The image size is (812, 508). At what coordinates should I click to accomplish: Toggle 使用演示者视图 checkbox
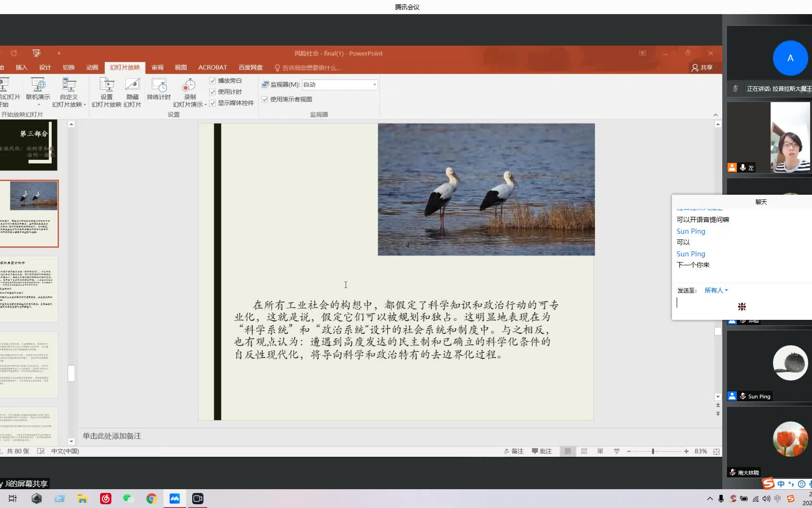[265, 99]
